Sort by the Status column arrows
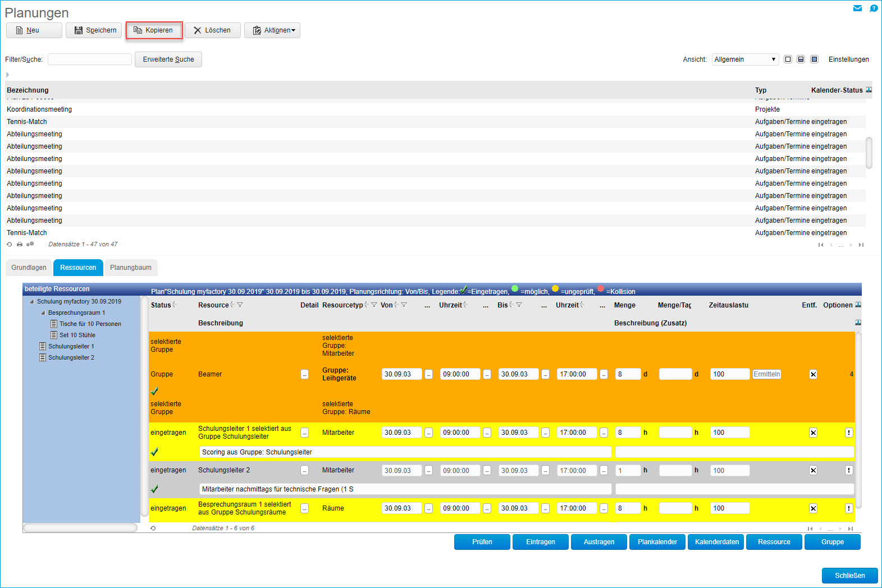This screenshot has width=882, height=588. 175,305
